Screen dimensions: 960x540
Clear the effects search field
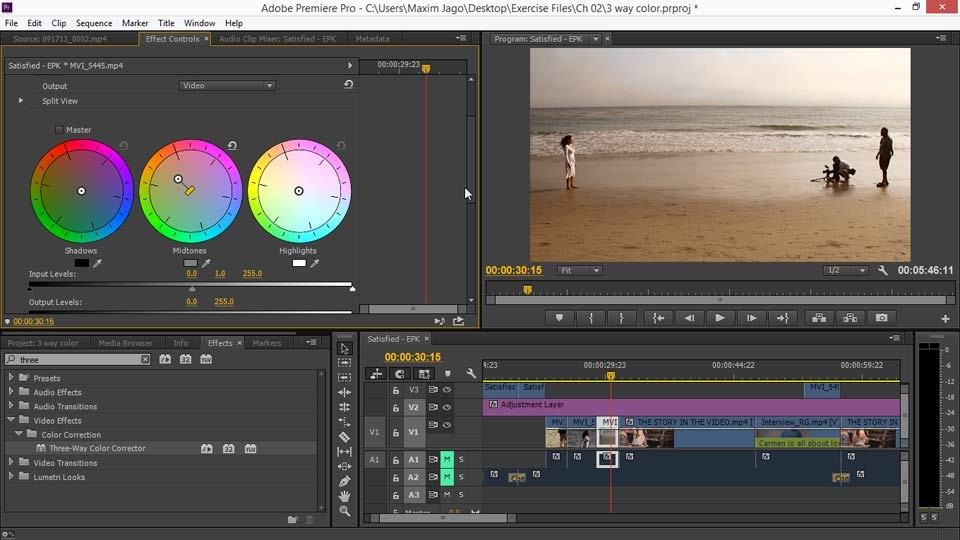(x=145, y=359)
